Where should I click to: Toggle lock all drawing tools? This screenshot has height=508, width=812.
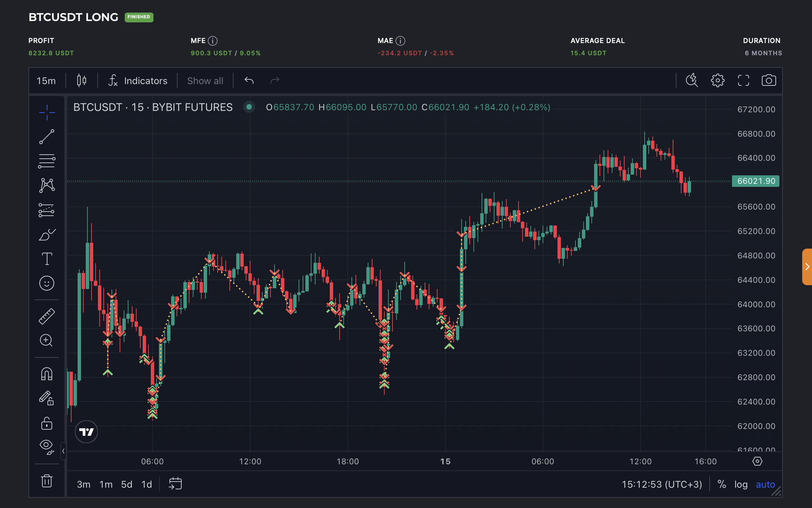[x=47, y=423]
